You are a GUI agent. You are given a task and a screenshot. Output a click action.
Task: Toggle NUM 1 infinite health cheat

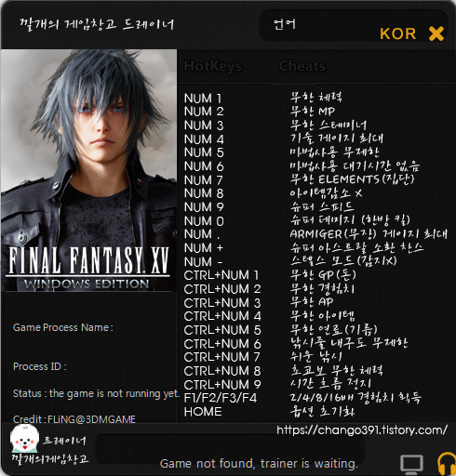tap(315, 98)
